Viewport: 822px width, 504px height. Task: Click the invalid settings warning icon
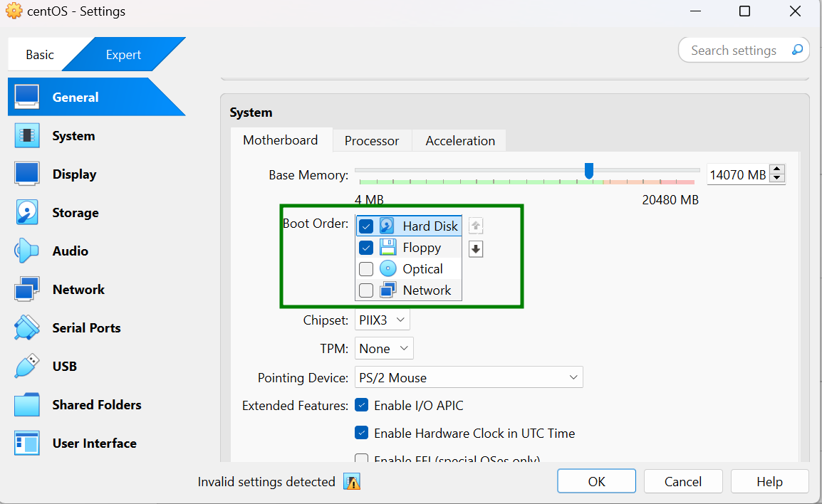coord(352,481)
